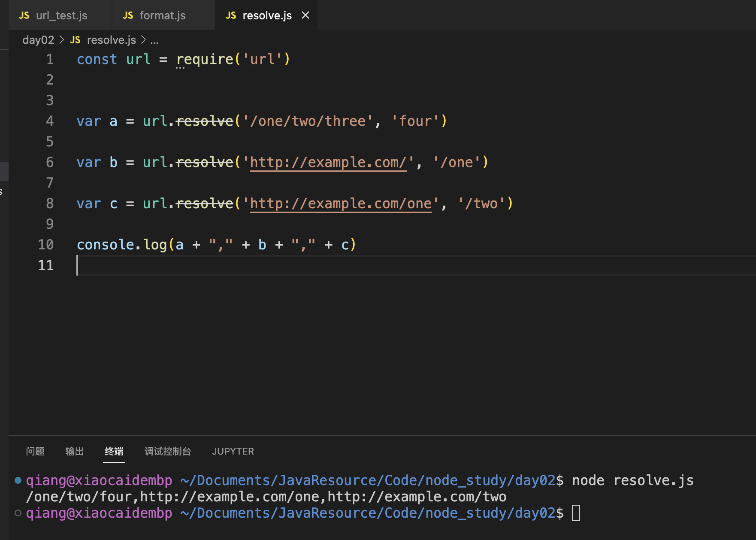
Task: Open the 输出 output panel tab
Action: tap(75, 451)
